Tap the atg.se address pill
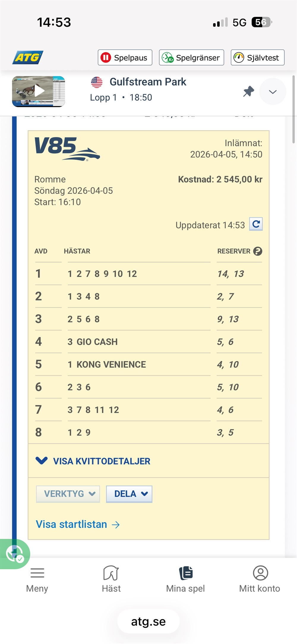This screenshot has width=297, height=644. pos(148,621)
